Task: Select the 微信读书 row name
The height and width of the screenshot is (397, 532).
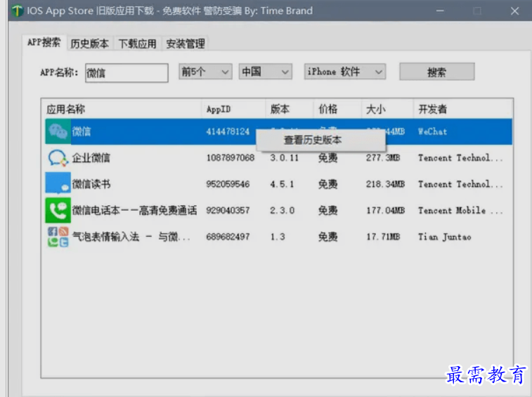Action: pyautogui.click(x=91, y=184)
